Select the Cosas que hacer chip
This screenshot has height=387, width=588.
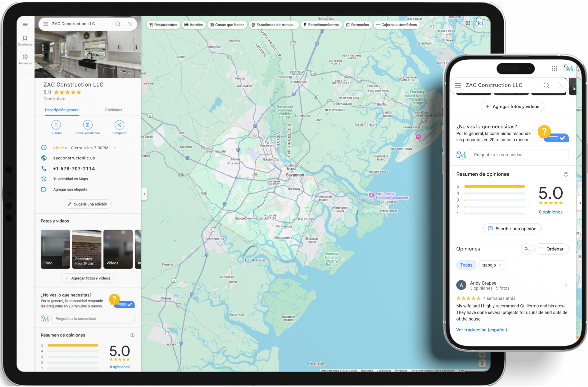pyautogui.click(x=227, y=25)
